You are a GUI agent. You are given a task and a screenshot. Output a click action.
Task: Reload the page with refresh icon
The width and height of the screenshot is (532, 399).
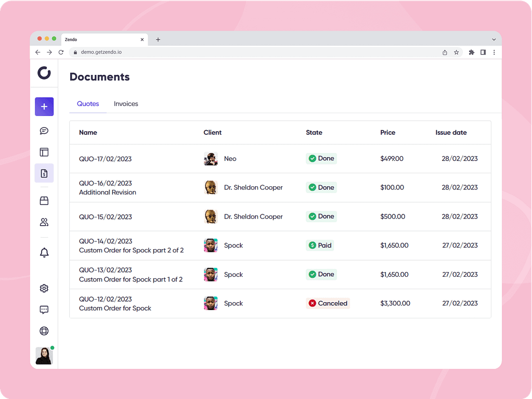coord(61,52)
